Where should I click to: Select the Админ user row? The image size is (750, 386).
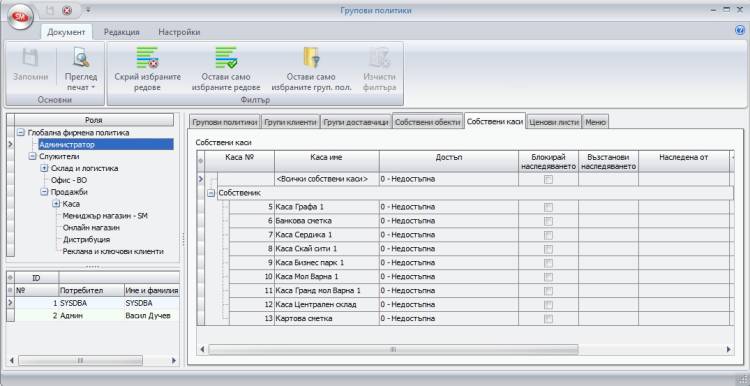pyautogui.click(x=97, y=316)
